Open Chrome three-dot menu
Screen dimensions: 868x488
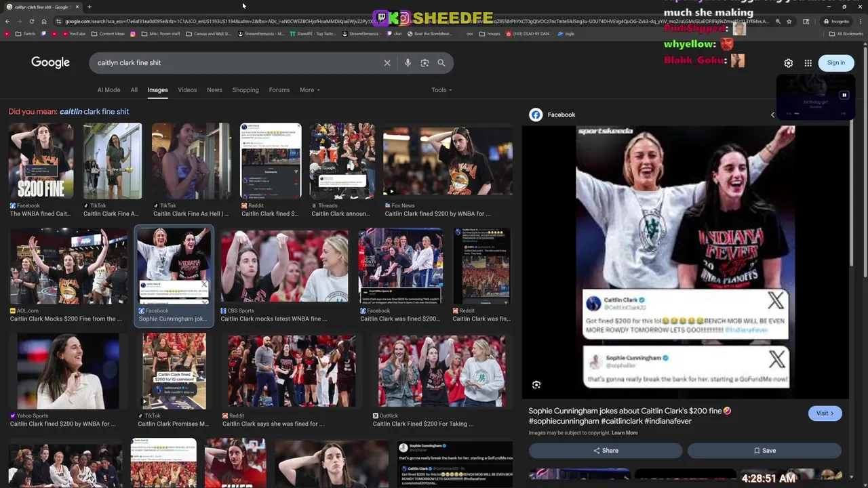pos(861,21)
